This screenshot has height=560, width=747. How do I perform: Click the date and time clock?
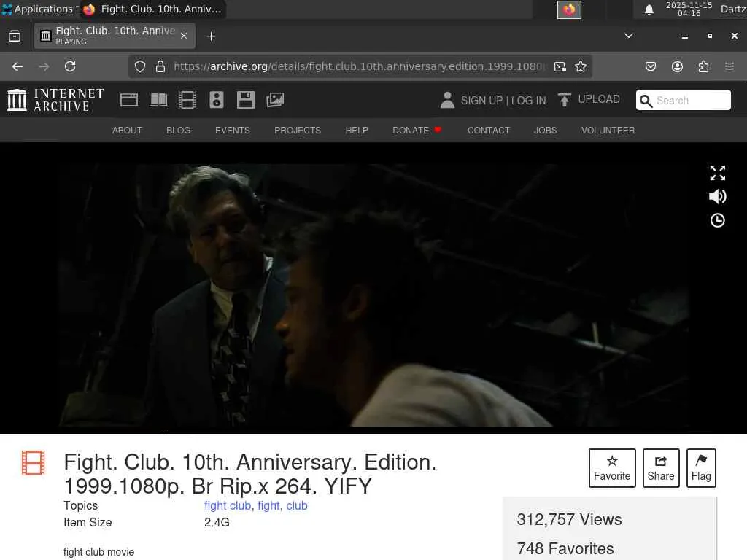689,9
